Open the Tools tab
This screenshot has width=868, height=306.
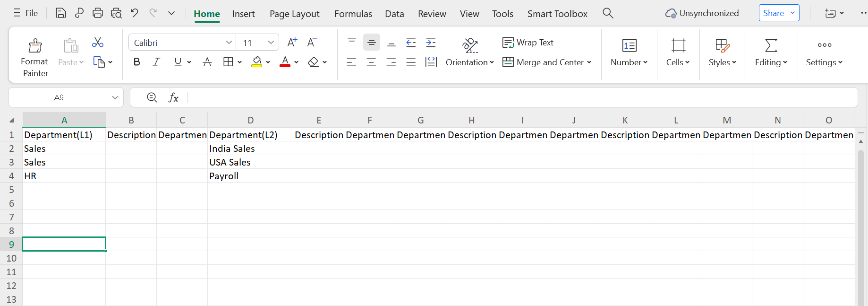coord(502,14)
